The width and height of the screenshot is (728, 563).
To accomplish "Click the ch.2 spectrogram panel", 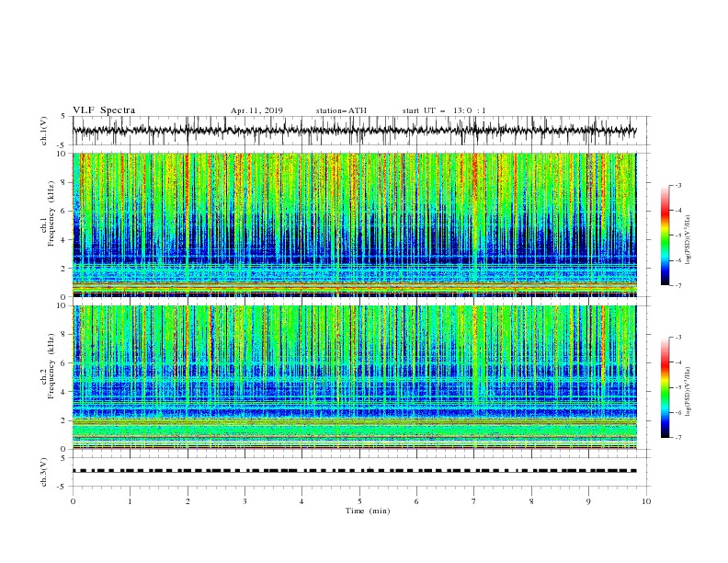I will 355,377.
